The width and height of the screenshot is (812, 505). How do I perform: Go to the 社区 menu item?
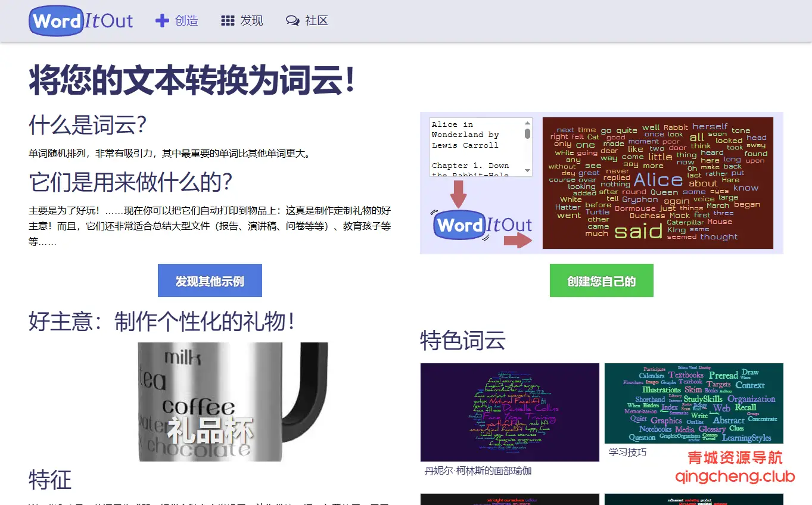tap(316, 21)
